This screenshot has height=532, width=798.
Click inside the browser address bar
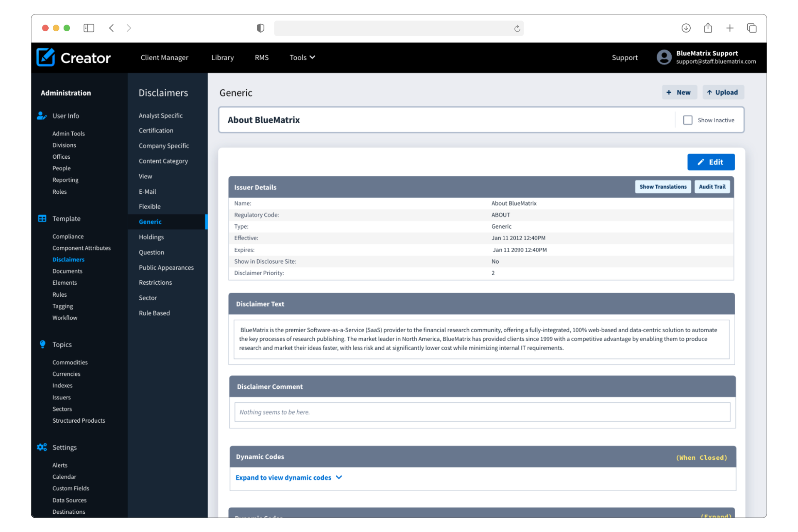399,28
